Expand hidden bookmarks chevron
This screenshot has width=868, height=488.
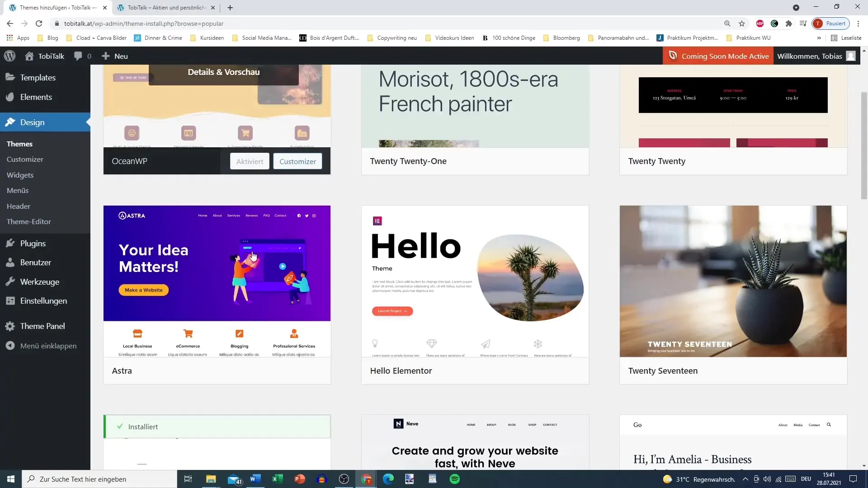[819, 38]
